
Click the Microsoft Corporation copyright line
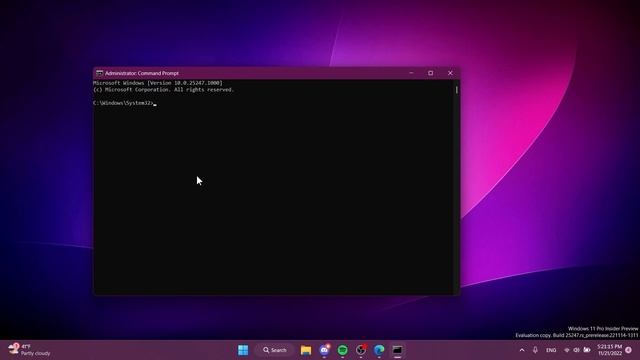(163, 89)
